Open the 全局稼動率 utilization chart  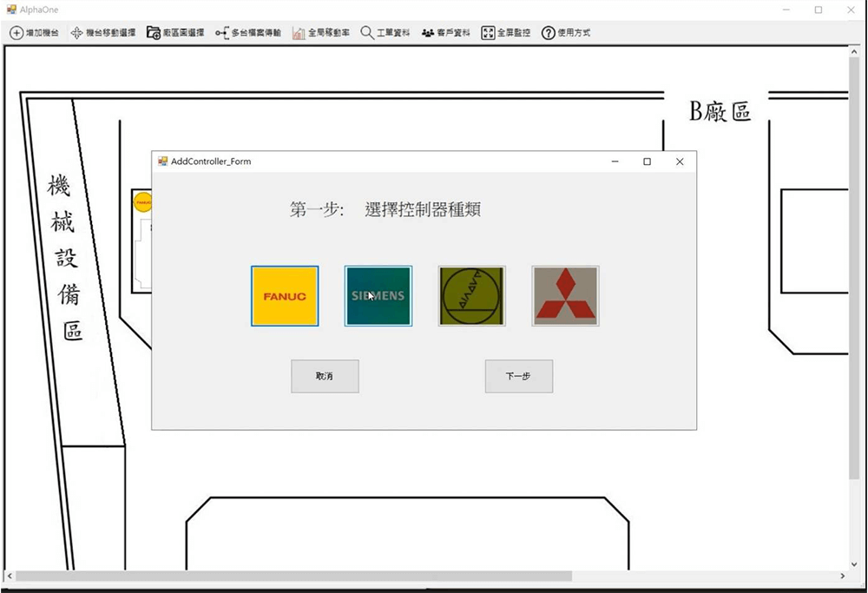[x=321, y=33]
